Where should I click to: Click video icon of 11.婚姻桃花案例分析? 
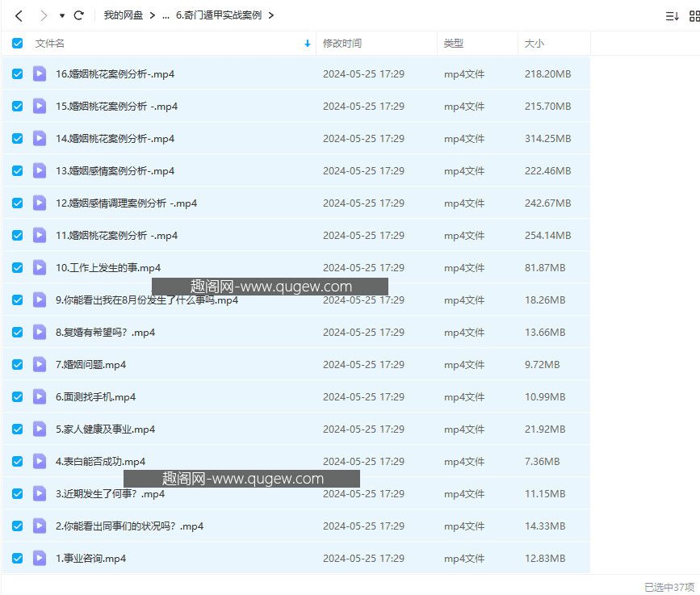click(40, 235)
